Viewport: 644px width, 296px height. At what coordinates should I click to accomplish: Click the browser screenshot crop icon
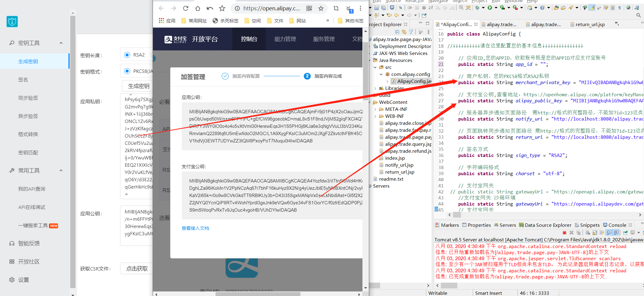tap(336, 8)
